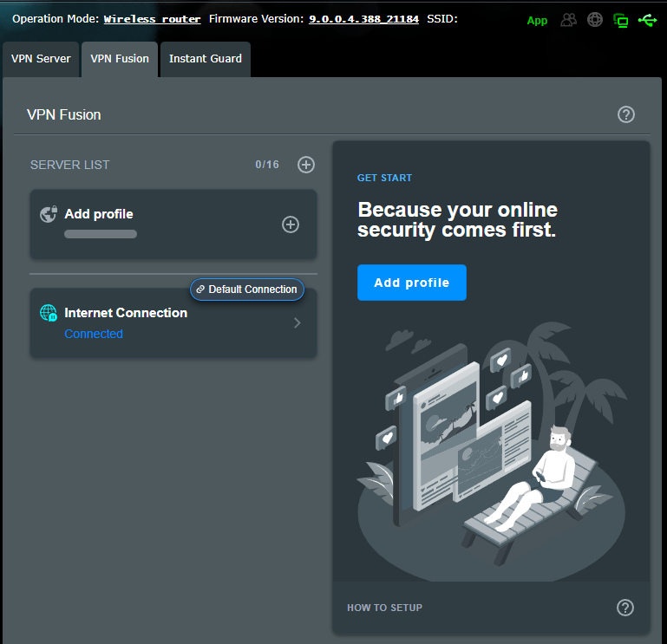Click the blue Connected status text
The image size is (667, 644).
pyautogui.click(x=94, y=334)
